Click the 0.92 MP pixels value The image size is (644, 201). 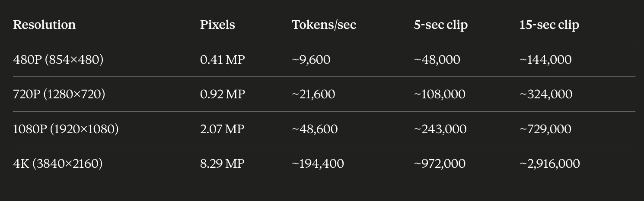pyautogui.click(x=222, y=94)
